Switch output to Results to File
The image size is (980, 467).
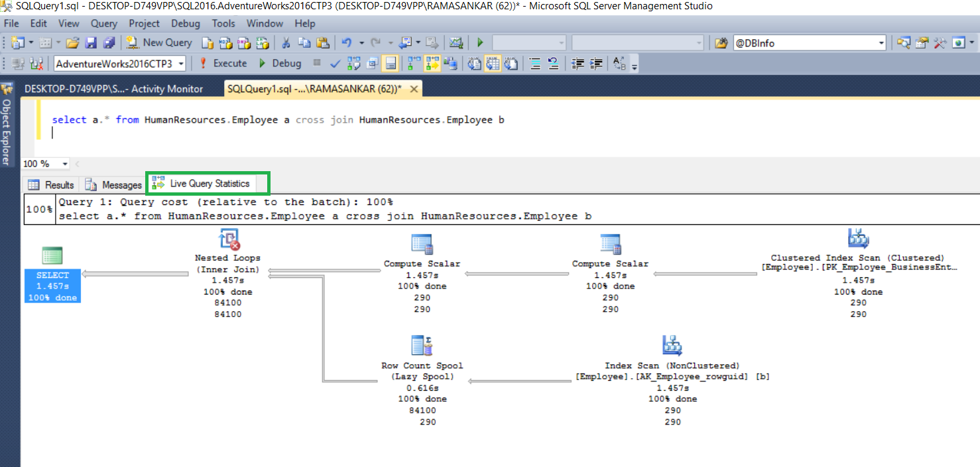tap(511, 64)
